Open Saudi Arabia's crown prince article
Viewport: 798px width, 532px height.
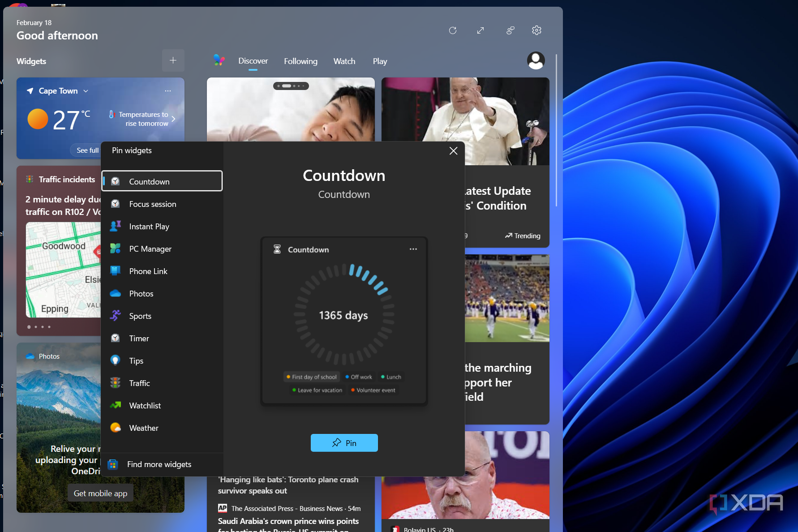click(288, 525)
